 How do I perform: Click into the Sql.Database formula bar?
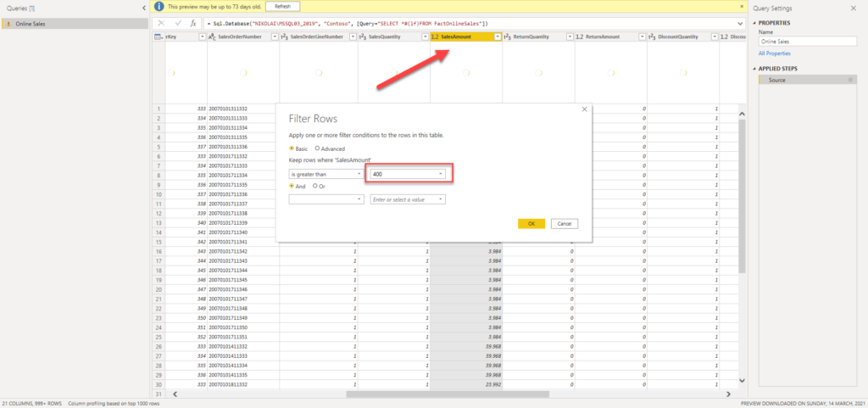click(x=470, y=23)
